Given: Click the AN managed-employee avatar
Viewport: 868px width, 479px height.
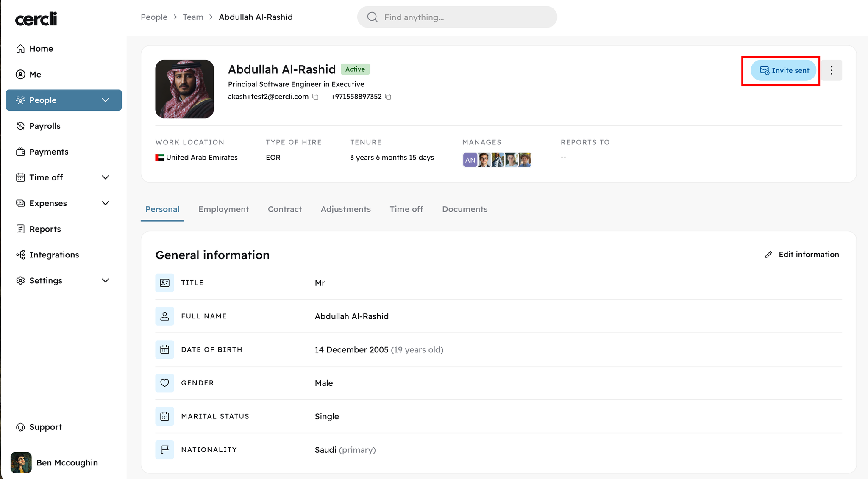Looking at the screenshot, I should (x=470, y=160).
